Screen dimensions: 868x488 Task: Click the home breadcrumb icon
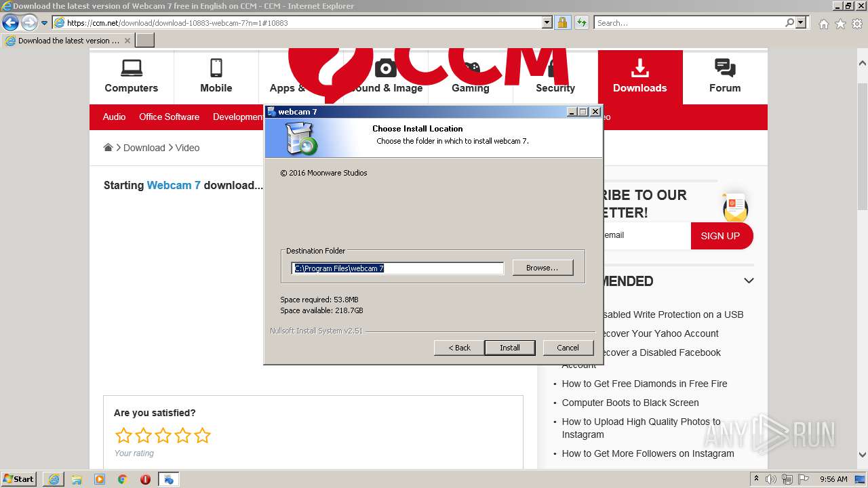[108, 147]
